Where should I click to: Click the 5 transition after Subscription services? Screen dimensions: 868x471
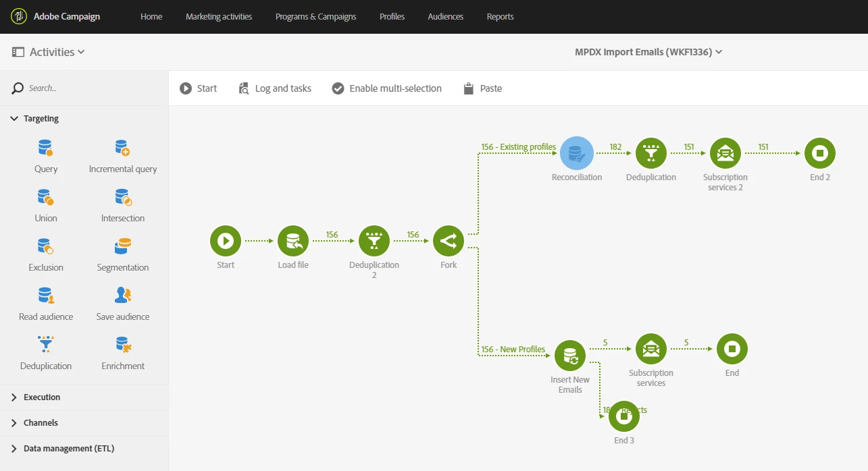(686, 343)
